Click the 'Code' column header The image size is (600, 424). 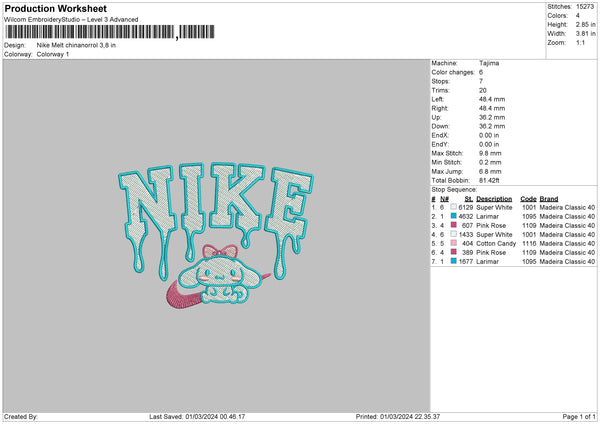pyautogui.click(x=528, y=199)
